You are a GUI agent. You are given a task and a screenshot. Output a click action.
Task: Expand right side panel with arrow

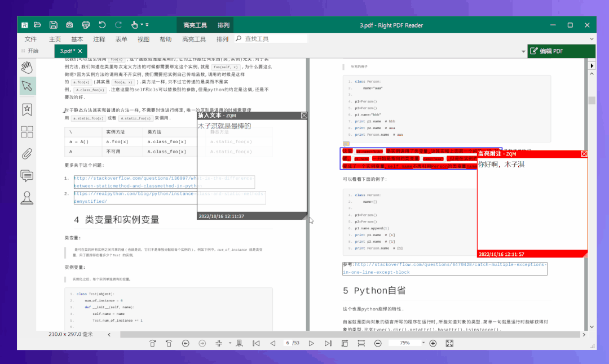pyautogui.click(x=592, y=65)
